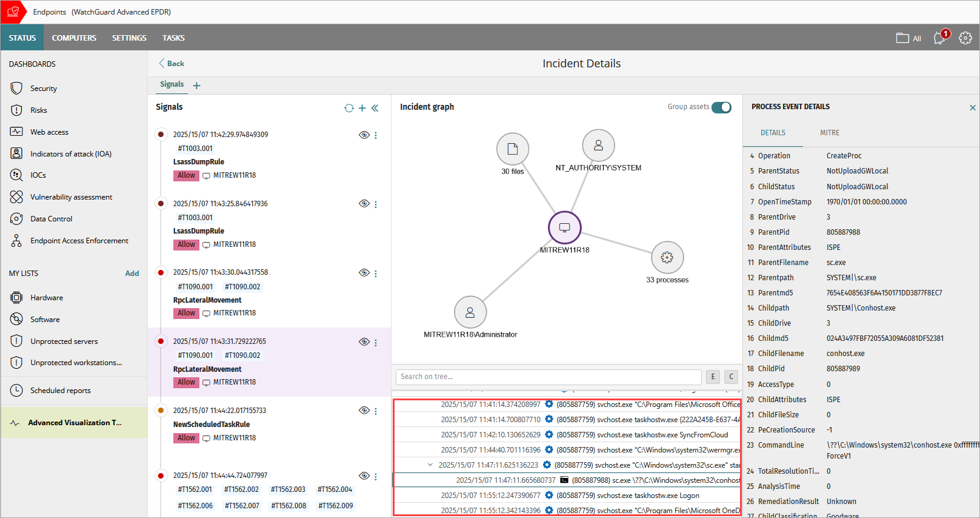Open options menu for 11:43:31 signal
980x518 pixels.
tap(376, 343)
